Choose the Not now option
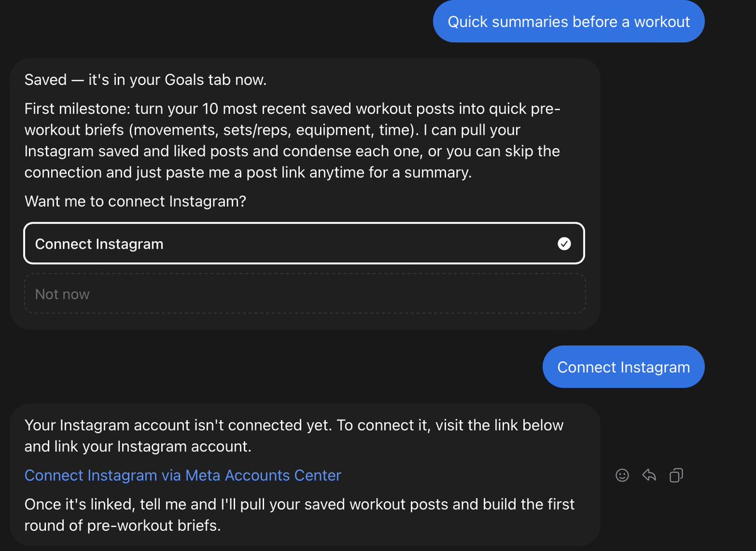This screenshot has height=551, width=756. point(305,294)
